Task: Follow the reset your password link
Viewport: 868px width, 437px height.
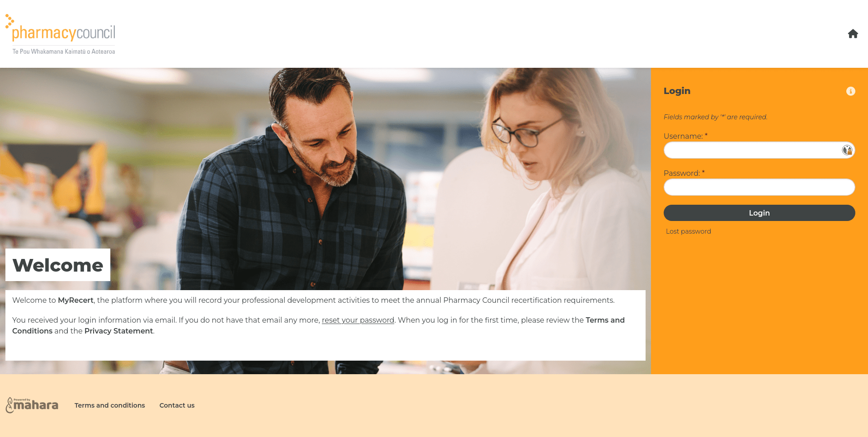Action: 358,320
